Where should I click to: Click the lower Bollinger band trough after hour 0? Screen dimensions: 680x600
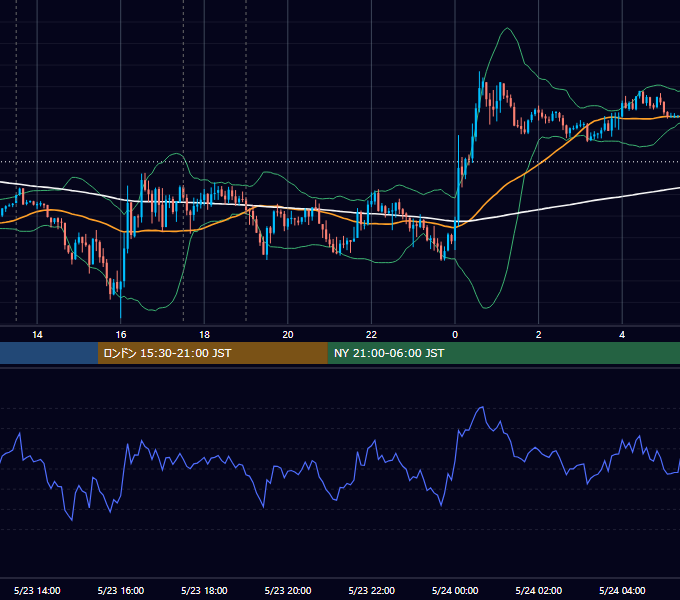click(486, 307)
